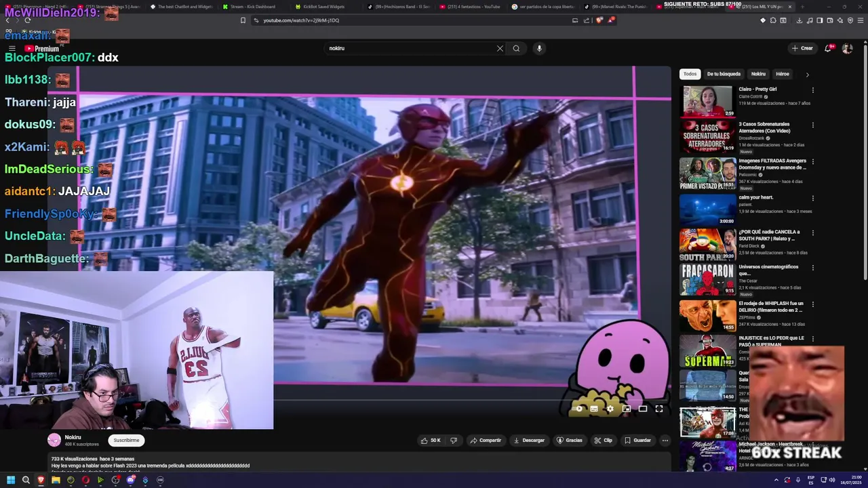Image resolution: width=868 pixels, height=488 pixels.
Task: Subscribe to Nokiru with Suscribirme
Action: point(126,441)
